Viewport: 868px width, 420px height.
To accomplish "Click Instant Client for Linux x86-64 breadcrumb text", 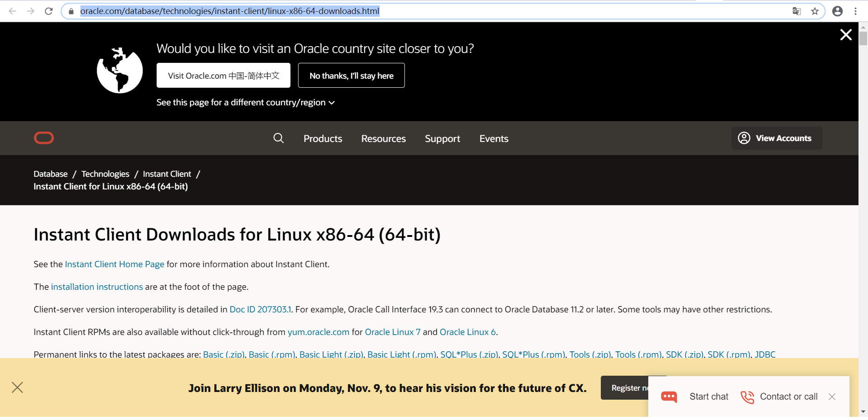I will click(x=111, y=186).
